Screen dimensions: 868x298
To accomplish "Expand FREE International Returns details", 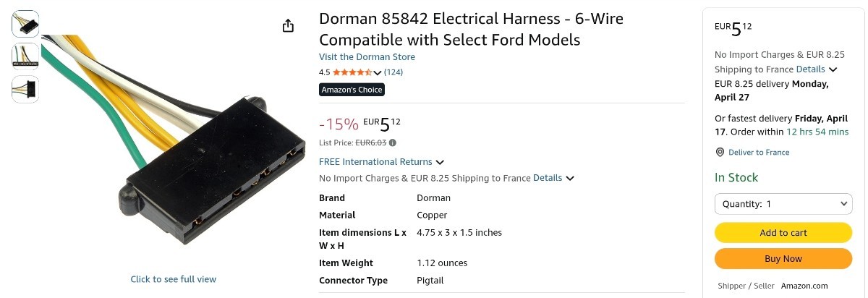I will [x=440, y=162].
